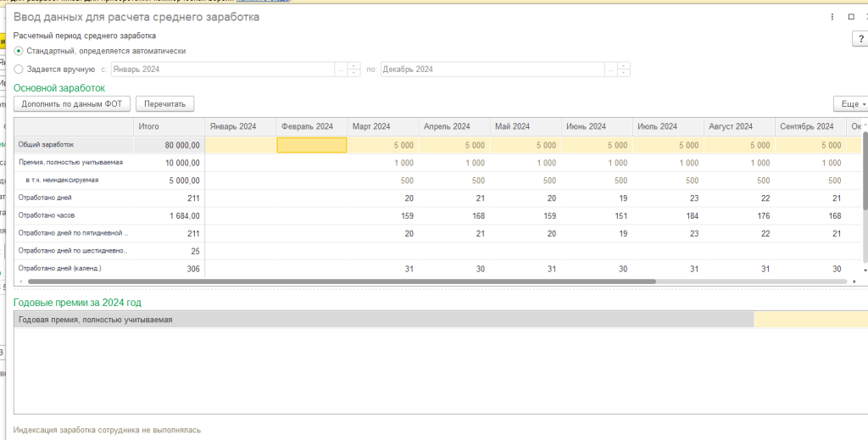
Task: Open the three-dots window menu icon
Action: click(832, 17)
